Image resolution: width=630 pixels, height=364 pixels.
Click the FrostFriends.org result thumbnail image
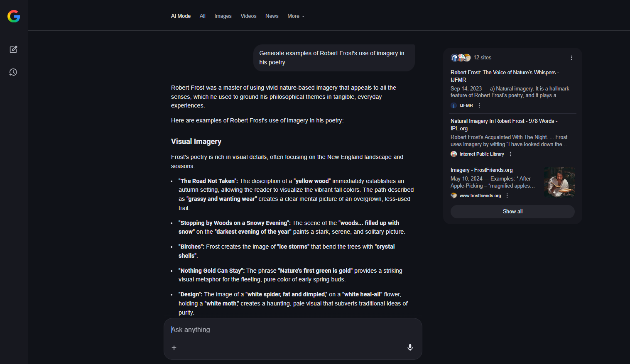point(559,182)
